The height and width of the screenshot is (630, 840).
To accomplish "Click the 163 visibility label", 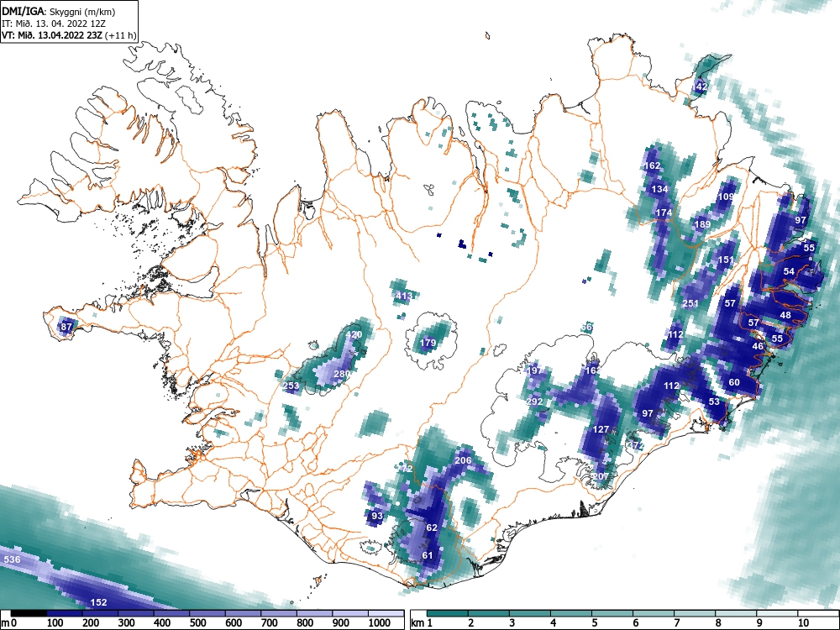I will point(593,370).
